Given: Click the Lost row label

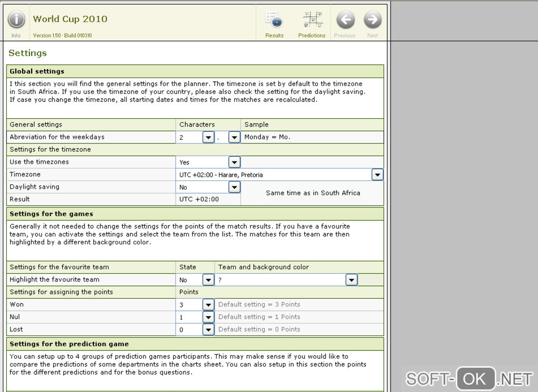Looking at the screenshot, I should click(x=16, y=329).
